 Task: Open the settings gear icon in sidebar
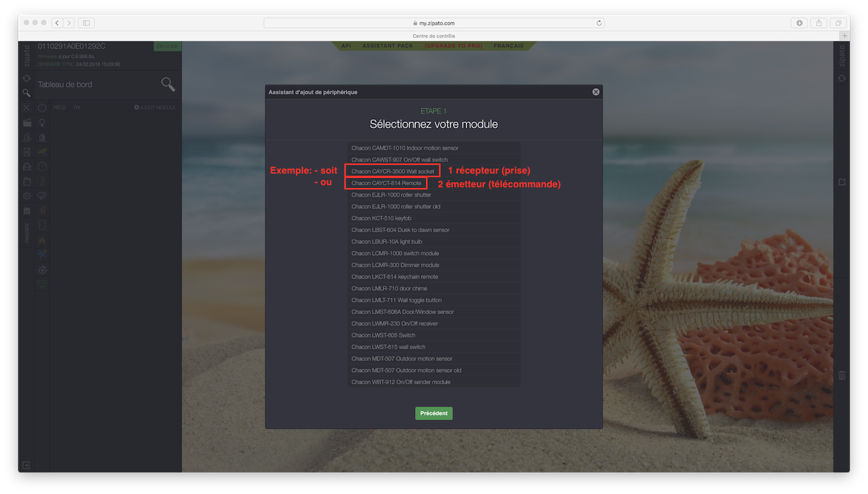[x=27, y=196]
